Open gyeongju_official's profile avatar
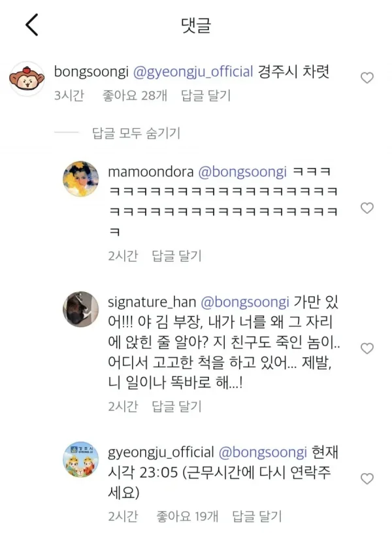This screenshot has height=545, width=392. coord(80,459)
